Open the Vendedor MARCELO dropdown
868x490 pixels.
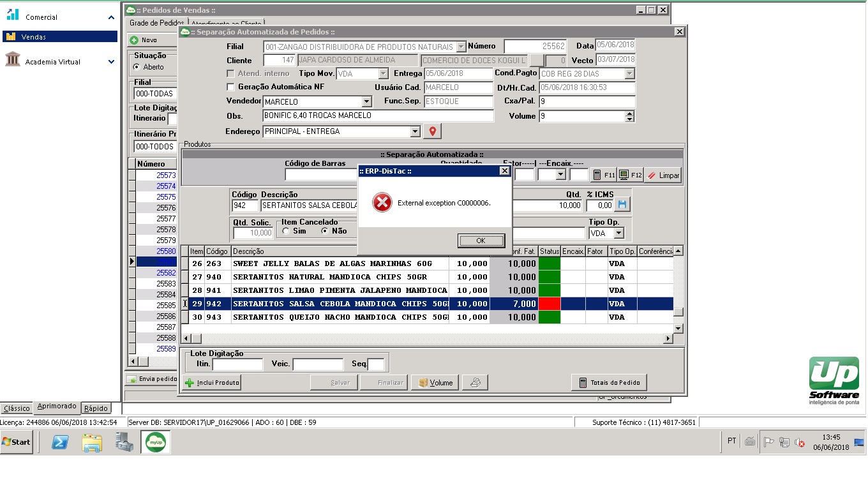click(x=366, y=101)
